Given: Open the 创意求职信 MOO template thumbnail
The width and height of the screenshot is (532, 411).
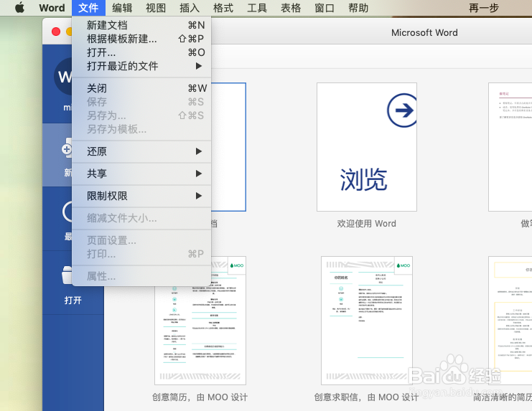Looking at the screenshot, I should coord(367,321).
